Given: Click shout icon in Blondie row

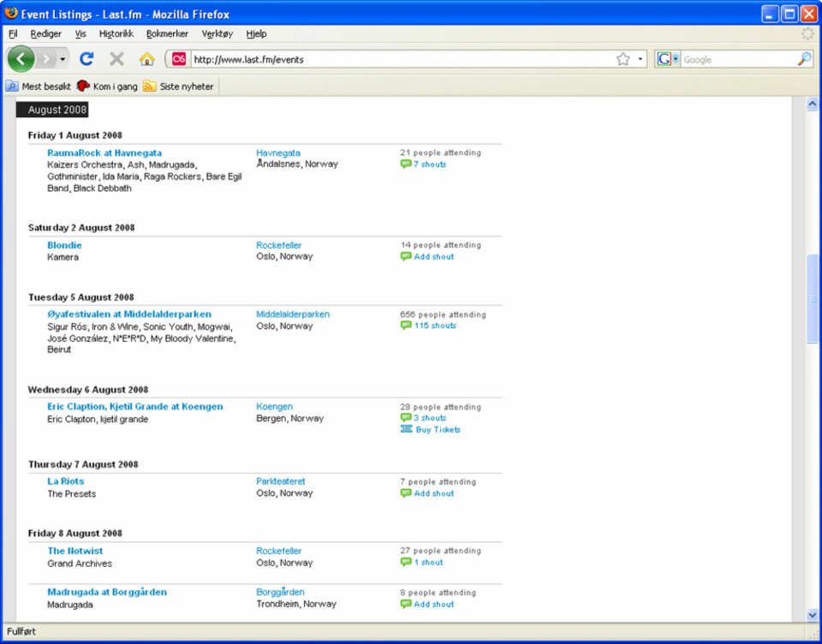Looking at the screenshot, I should click(x=405, y=256).
